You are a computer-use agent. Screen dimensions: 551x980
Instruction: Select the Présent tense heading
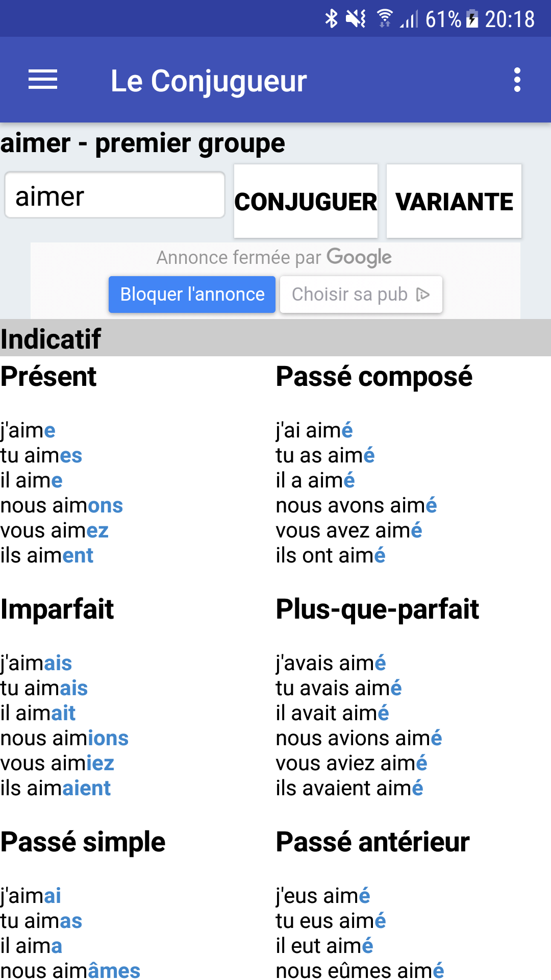tap(48, 377)
